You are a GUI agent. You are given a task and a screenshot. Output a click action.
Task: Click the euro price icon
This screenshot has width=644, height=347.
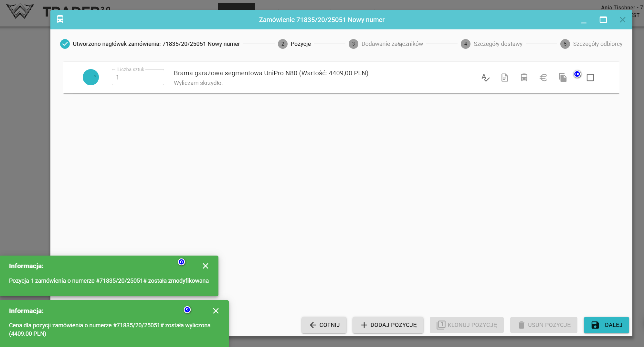543,78
